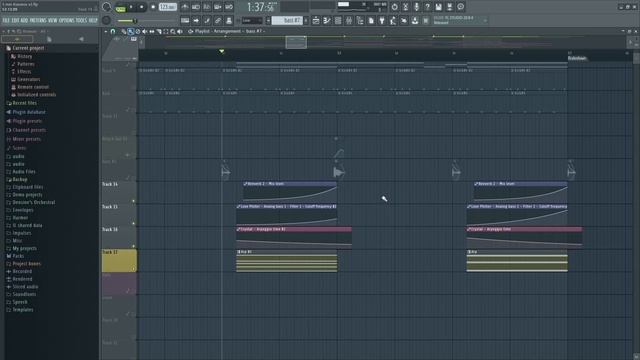640x360 pixels.
Task: Toggle wait for input before recording
Action: point(196,7)
